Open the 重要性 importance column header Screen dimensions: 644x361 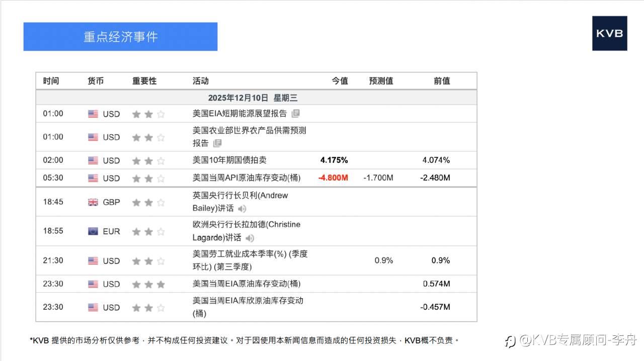[x=144, y=80]
